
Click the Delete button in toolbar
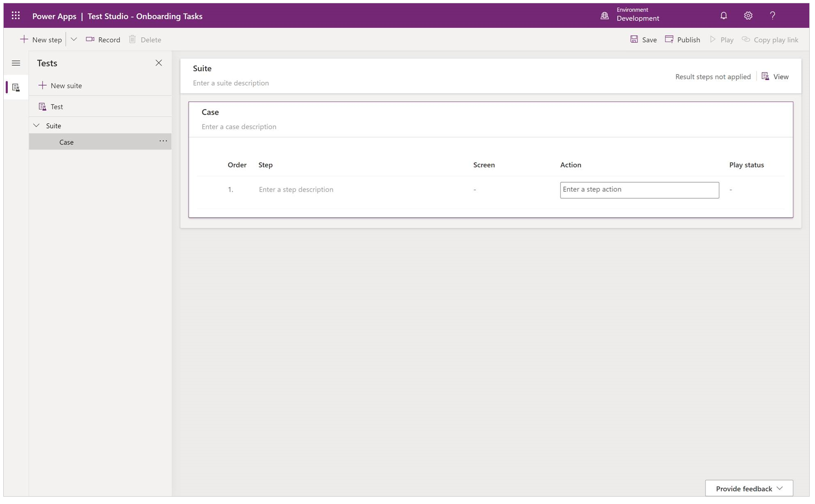(x=145, y=39)
